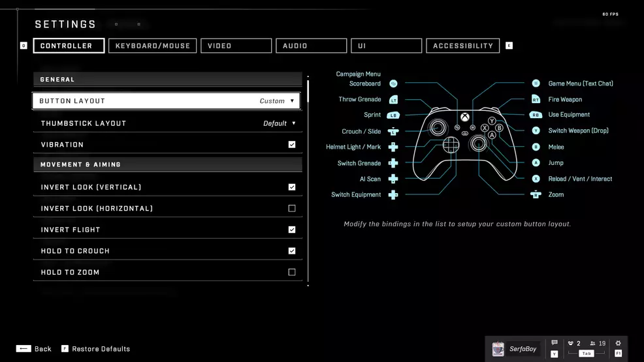Click the Back button
Viewport: 644px width, 362px height.
(34, 349)
